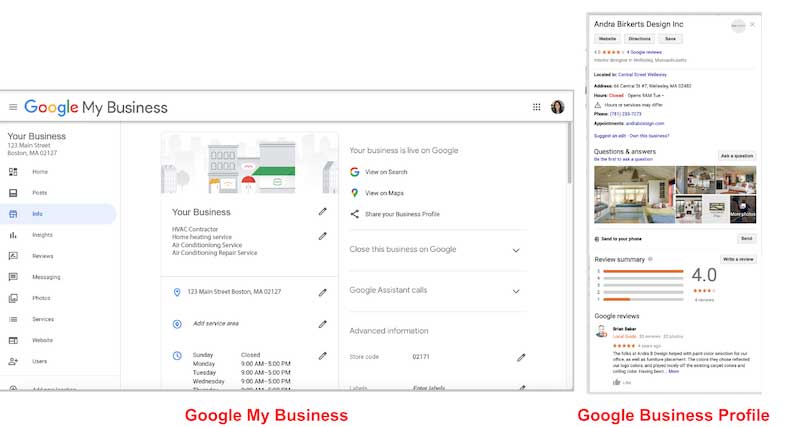Click the Send button for phone
Screen dimensions: 787x427
(746, 239)
